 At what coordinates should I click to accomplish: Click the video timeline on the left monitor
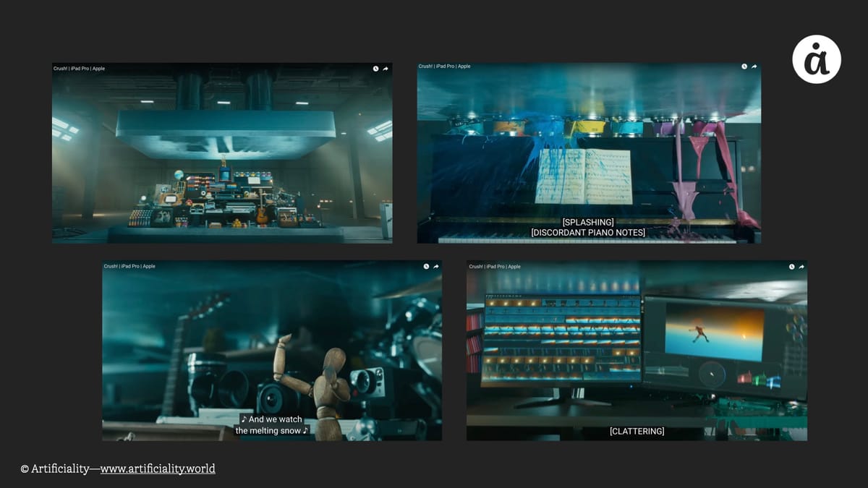561,338
